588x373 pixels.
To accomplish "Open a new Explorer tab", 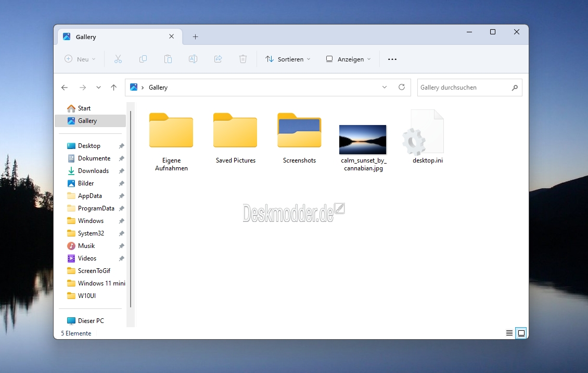I will [196, 37].
